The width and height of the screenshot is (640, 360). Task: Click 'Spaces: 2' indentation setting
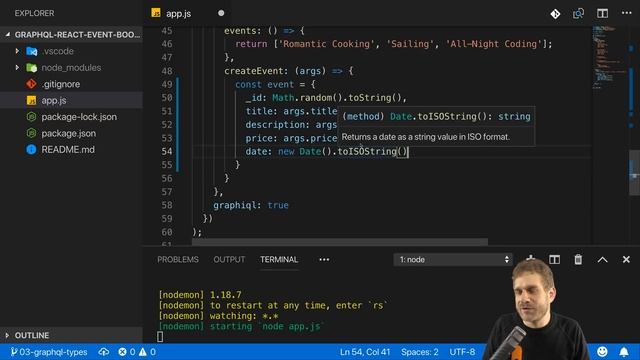[420, 352]
